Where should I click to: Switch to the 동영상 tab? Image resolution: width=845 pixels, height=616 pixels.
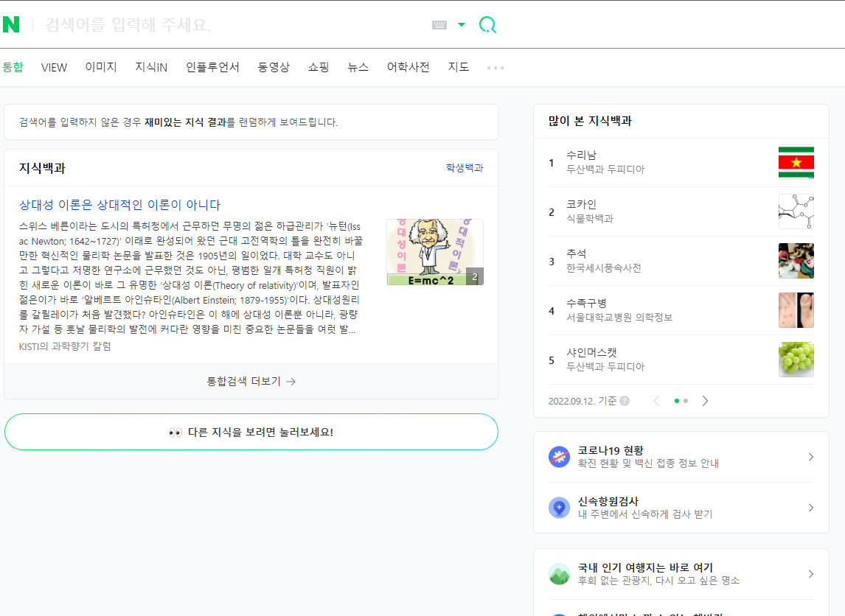[x=274, y=67]
